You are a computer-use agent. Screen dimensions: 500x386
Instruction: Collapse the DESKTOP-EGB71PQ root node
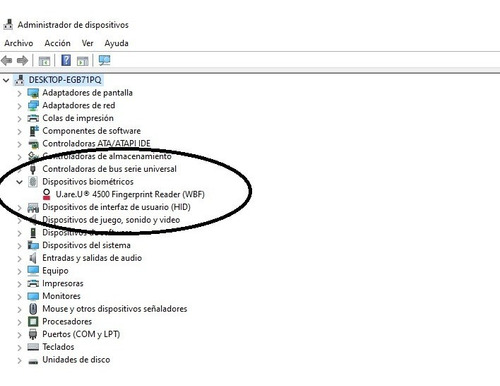(x=6, y=80)
